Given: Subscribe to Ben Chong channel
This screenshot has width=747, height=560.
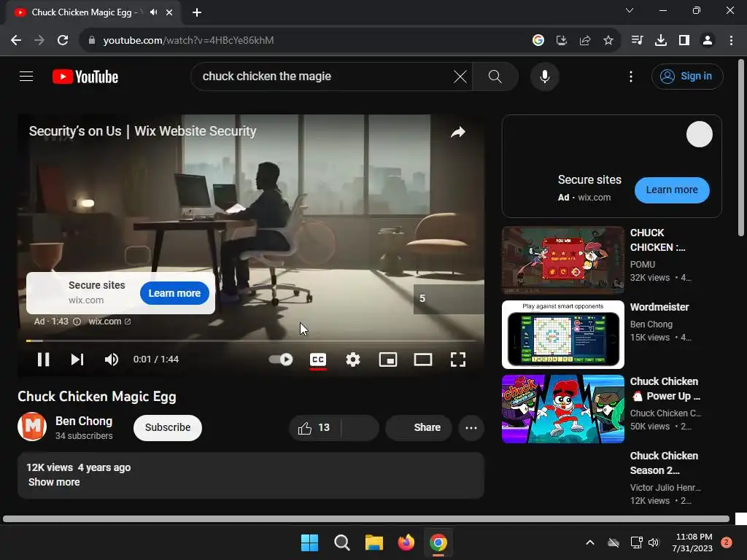Looking at the screenshot, I should [168, 427].
